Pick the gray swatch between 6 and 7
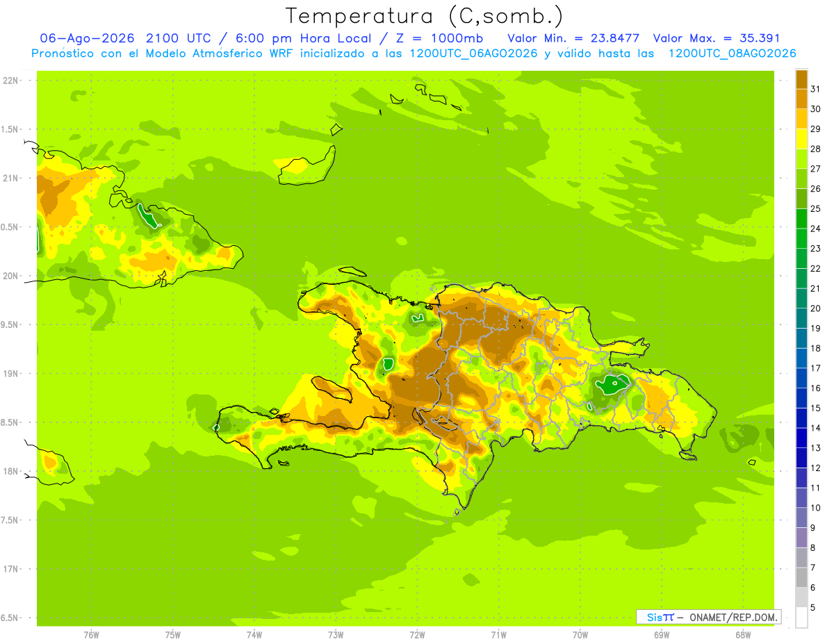The height and width of the screenshot is (644, 834). coord(801,578)
